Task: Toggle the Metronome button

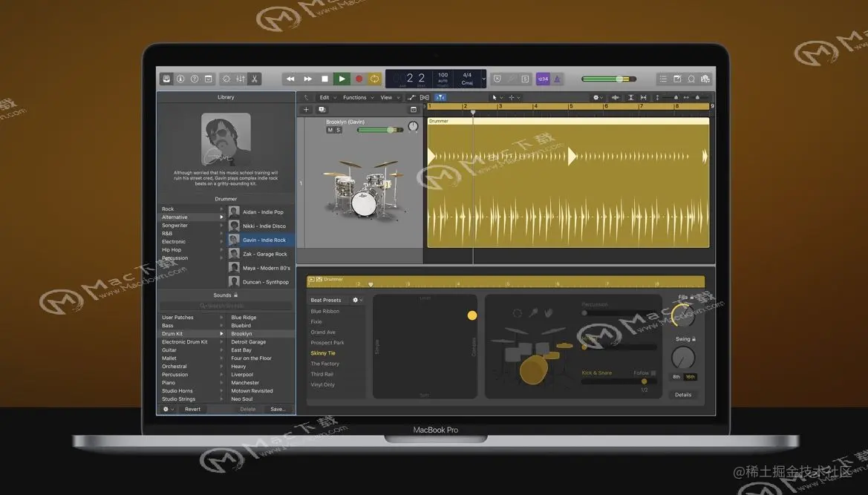Action: click(x=557, y=79)
